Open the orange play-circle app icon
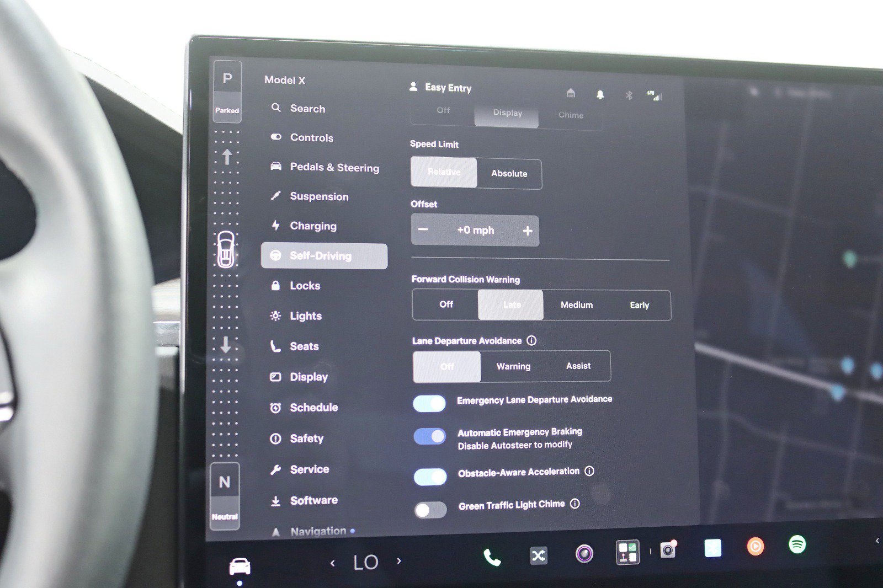 (756, 546)
